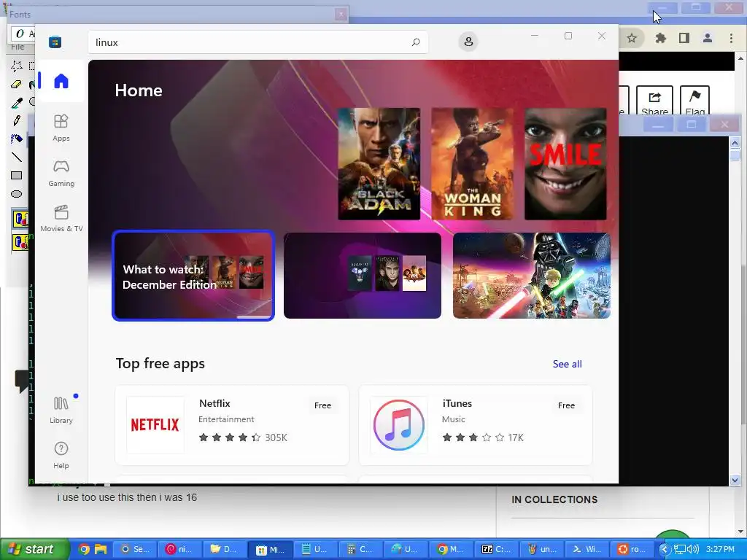The height and width of the screenshot is (560, 747).
Task: Click the volume icon in system tray
Action: tap(693, 550)
